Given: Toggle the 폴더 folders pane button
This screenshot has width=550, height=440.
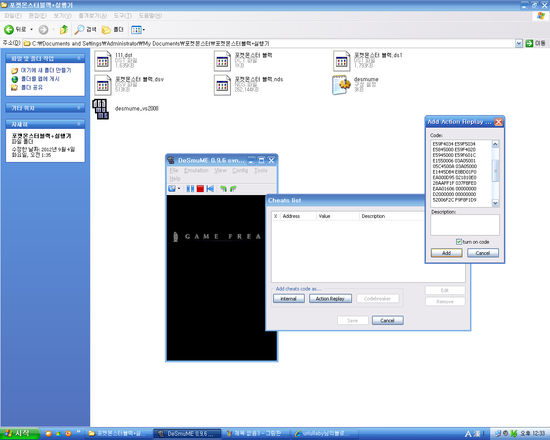Looking at the screenshot, I should pos(112,30).
